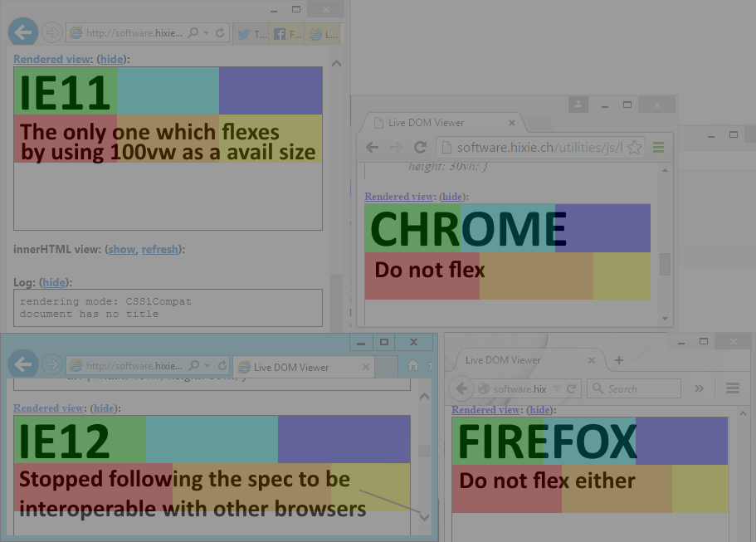Click the scroll-down arrow in IE12 window
The width and height of the screenshot is (756, 542).
pos(424,517)
